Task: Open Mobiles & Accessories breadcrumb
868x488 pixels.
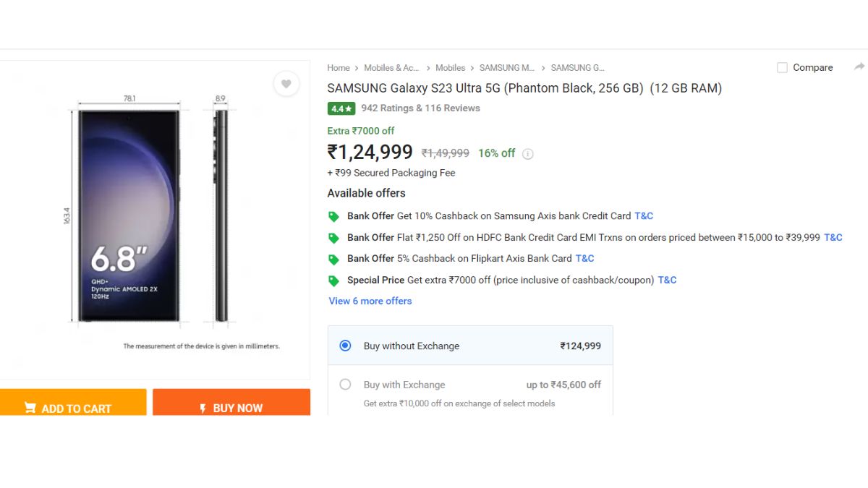Action: coord(391,68)
